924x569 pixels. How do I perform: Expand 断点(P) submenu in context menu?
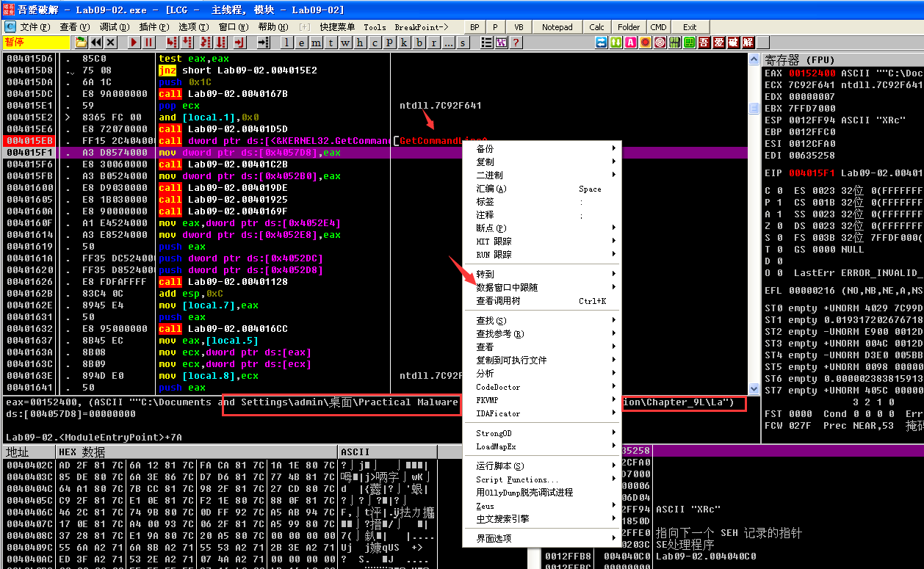(x=541, y=228)
